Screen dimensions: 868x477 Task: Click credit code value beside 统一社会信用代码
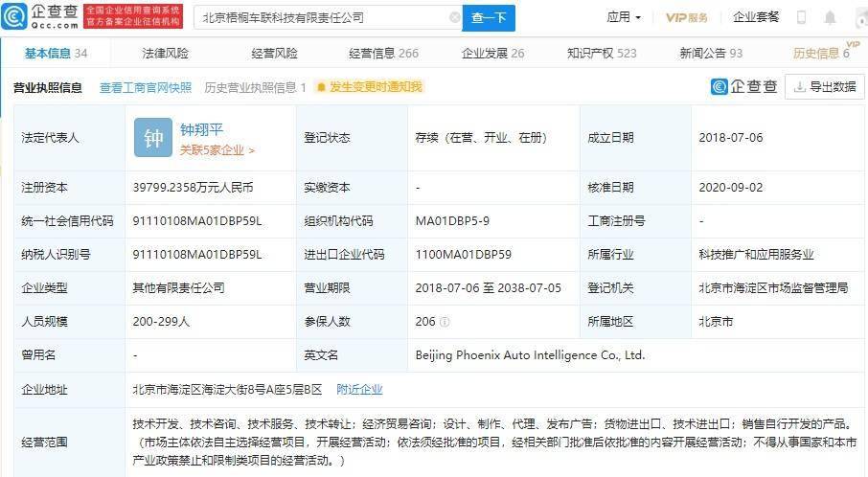pos(197,221)
